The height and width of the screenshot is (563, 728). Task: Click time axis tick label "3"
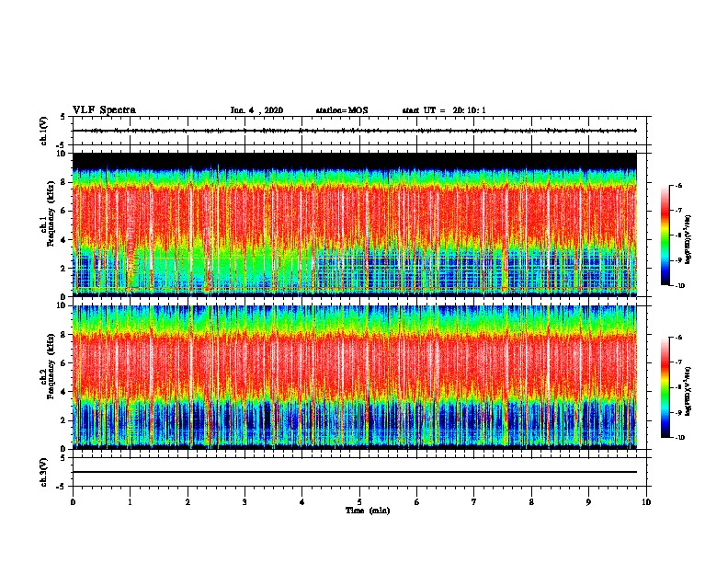[245, 502]
